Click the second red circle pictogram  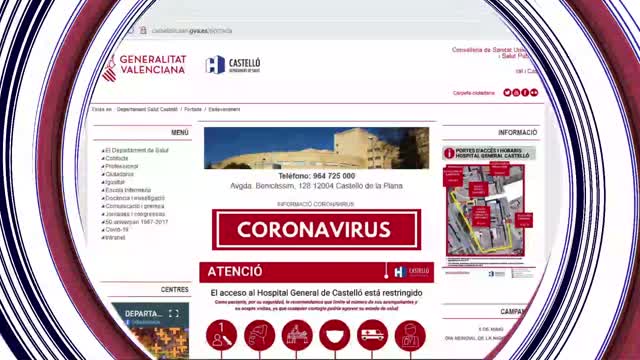[x=260, y=335]
